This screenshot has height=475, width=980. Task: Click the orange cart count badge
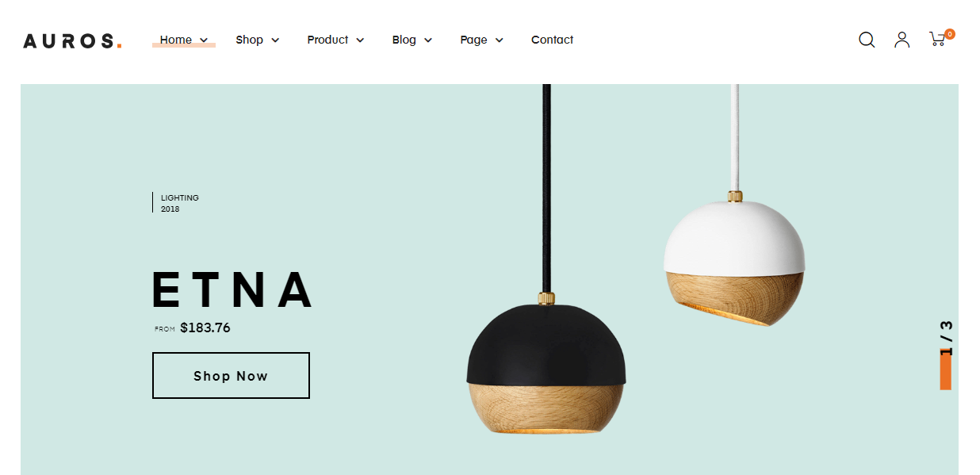[950, 34]
